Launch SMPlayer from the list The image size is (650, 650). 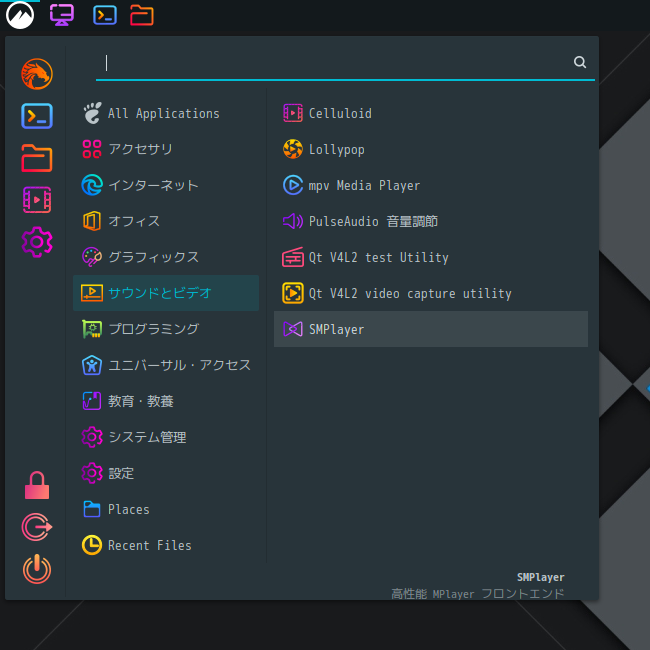tap(431, 329)
